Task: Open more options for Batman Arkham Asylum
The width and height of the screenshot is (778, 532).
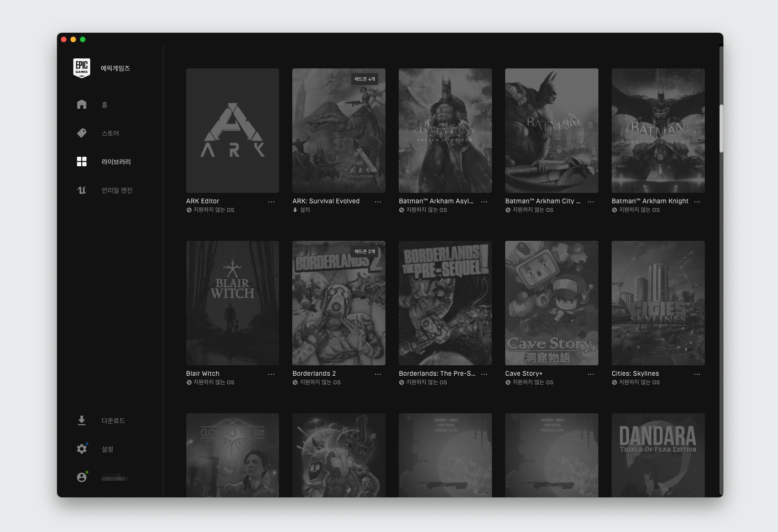Action: [484, 201]
